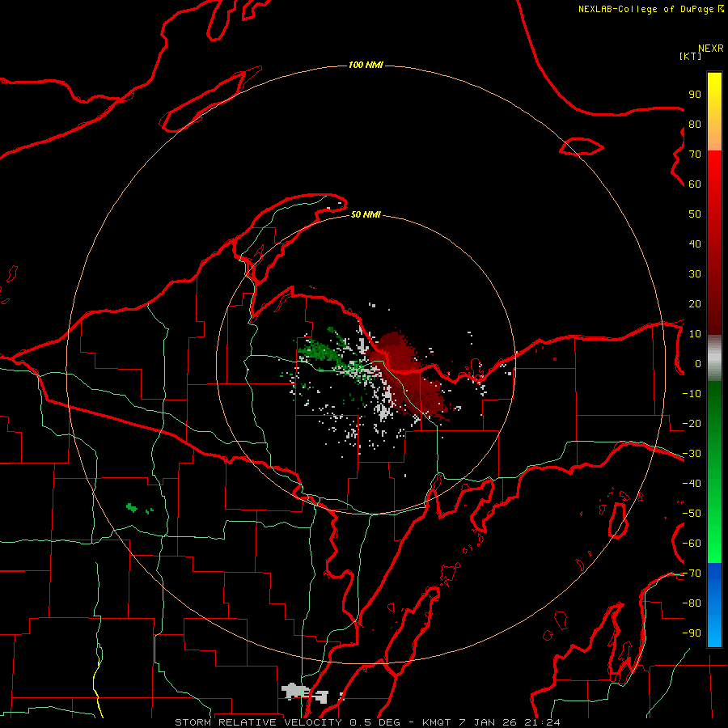Click the yellow top segment of color bar
Image resolution: width=728 pixels, height=728 pixels.
pyautogui.click(x=714, y=112)
